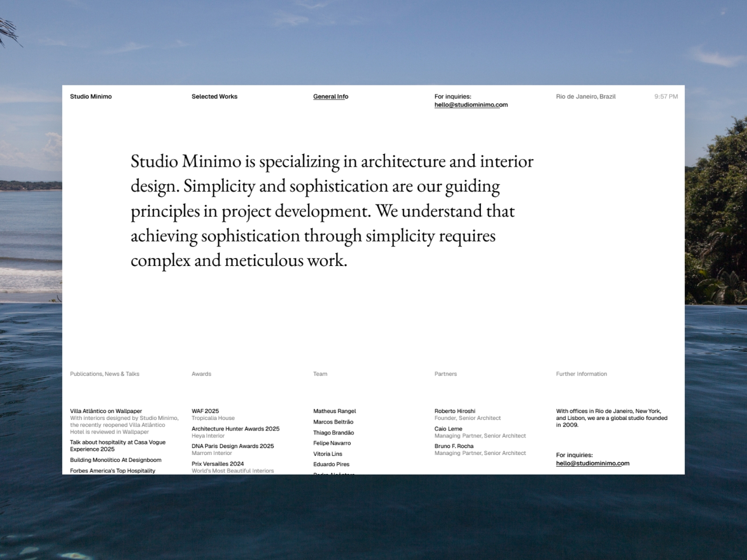Open the Prix Versailles 2024 award

(218, 463)
